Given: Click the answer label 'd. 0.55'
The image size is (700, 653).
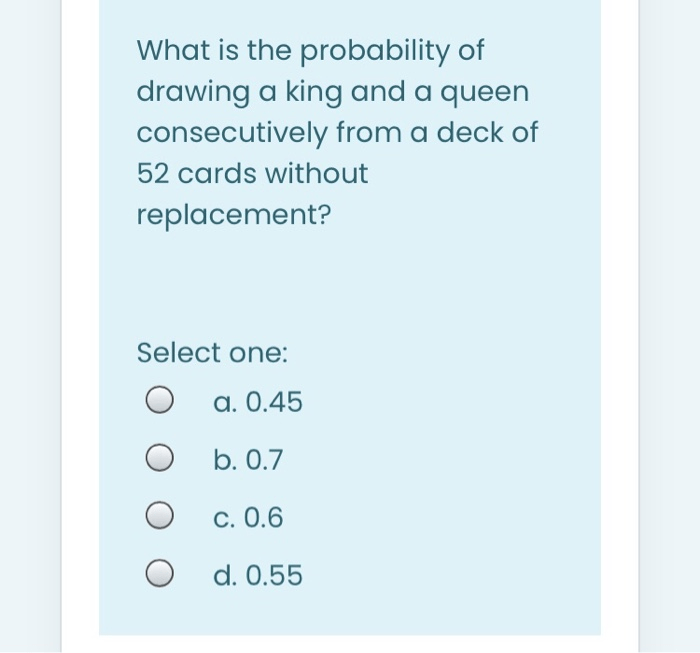Looking at the screenshot, I should (x=258, y=574).
